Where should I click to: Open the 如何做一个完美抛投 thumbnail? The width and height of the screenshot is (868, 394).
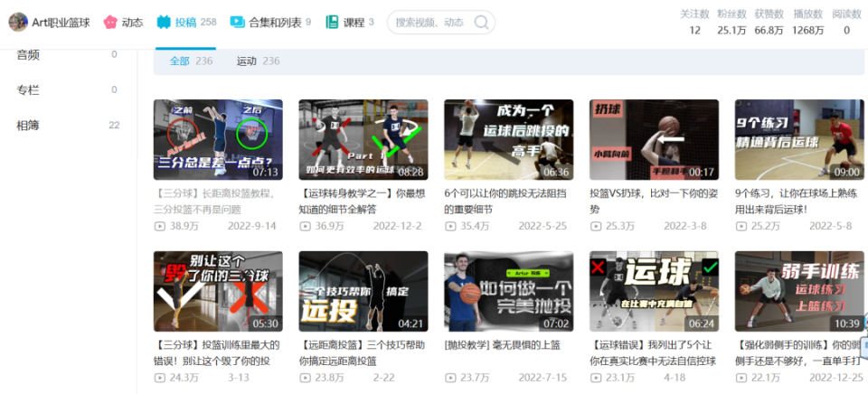pyautogui.click(x=509, y=292)
